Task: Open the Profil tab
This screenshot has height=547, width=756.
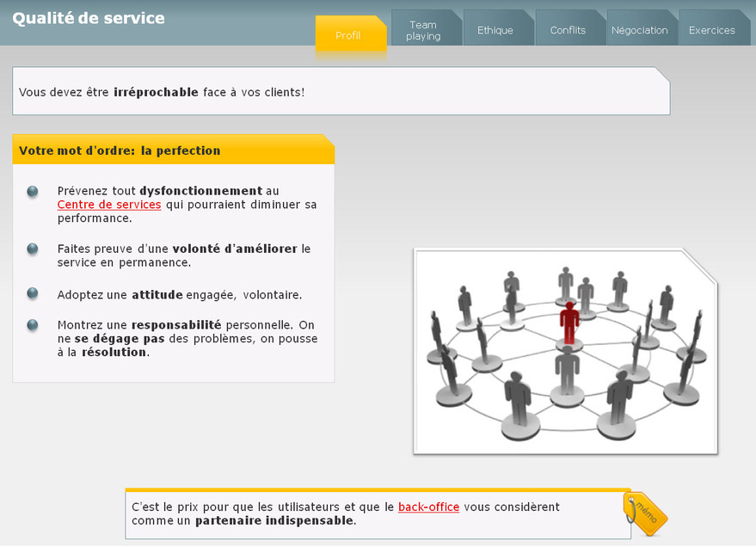Action: (348, 35)
